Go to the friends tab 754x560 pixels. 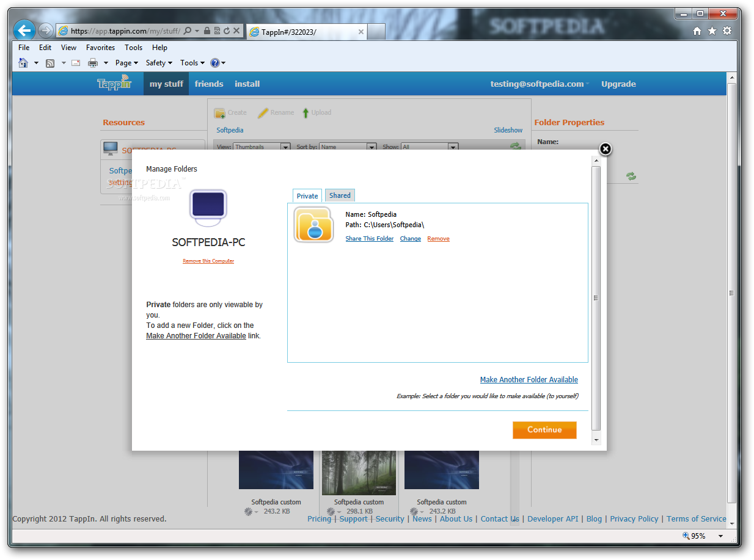pyautogui.click(x=209, y=84)
